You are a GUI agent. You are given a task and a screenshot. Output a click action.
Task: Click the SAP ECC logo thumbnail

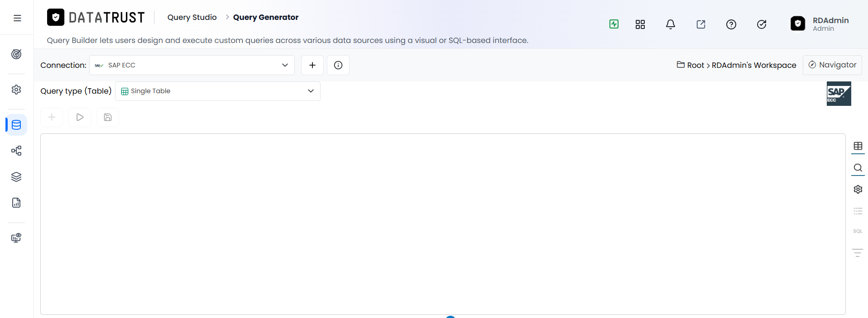pos(839,94)
